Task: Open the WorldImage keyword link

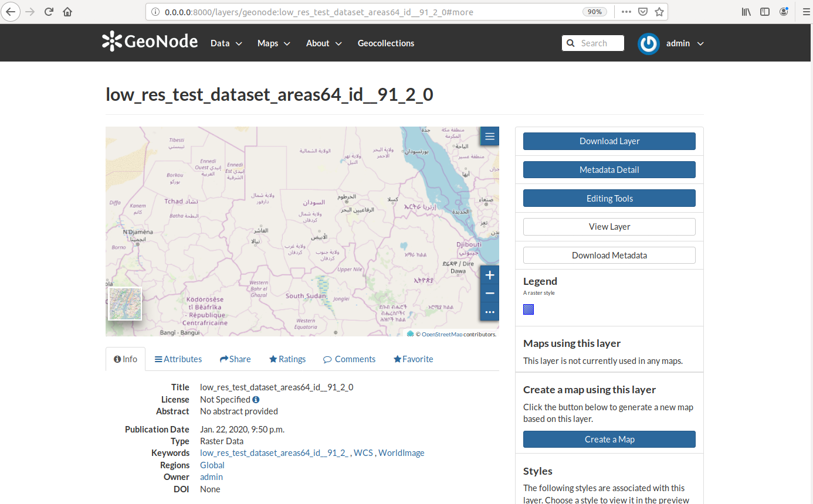Action: click(401, 453)
